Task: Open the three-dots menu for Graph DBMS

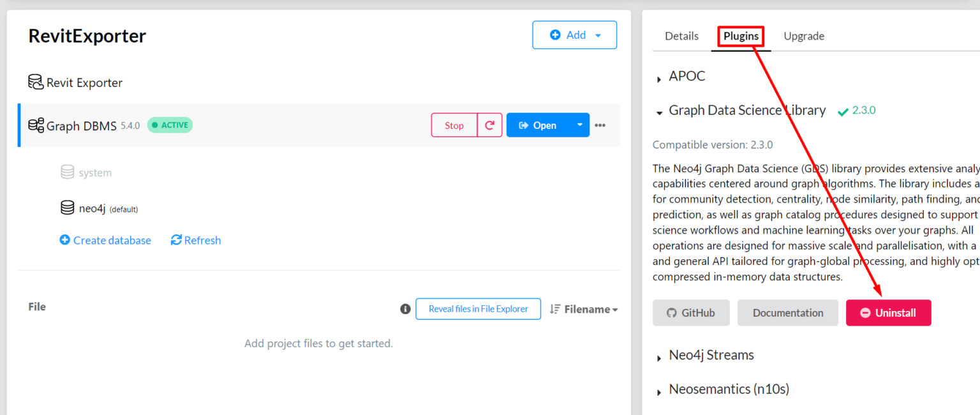Action: pos(600,125)
